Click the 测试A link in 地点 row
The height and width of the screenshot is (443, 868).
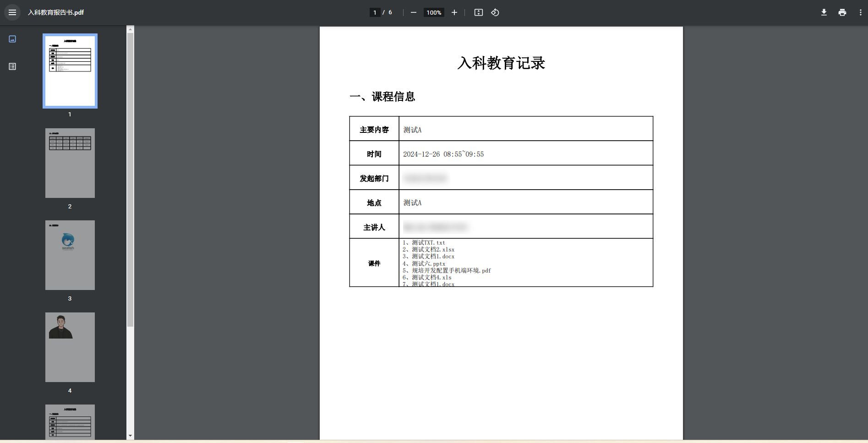[412, 203]
